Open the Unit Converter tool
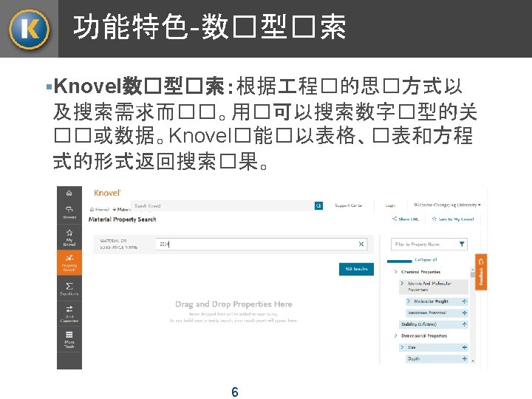Screen dimensions: 532x399 69,314
